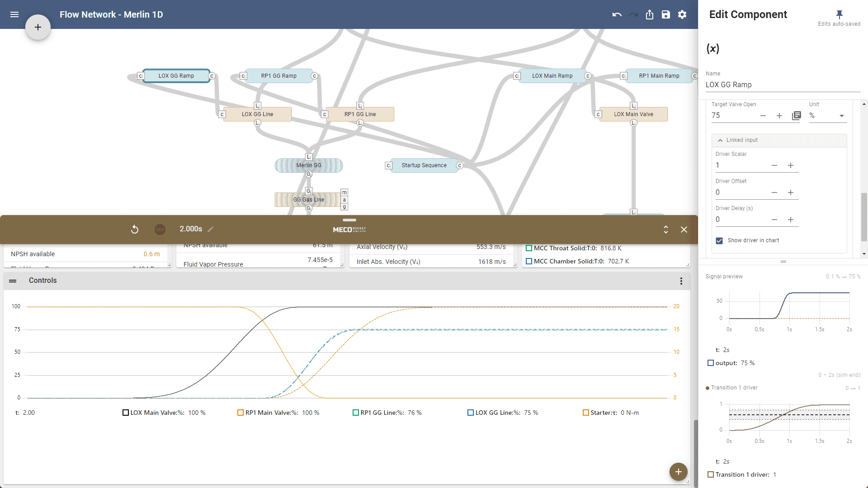Click the add component plus button
Viewport: 868px width, 488px height.
(x=38, y=27)
